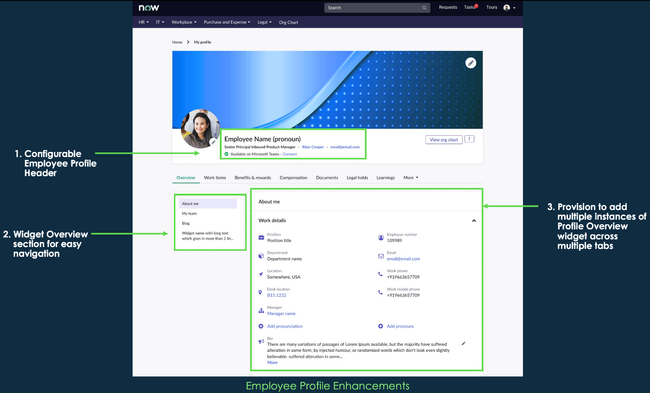Click the Location arrow icon
The height and width of the screenshot is (393, 650).
point(261,274)
